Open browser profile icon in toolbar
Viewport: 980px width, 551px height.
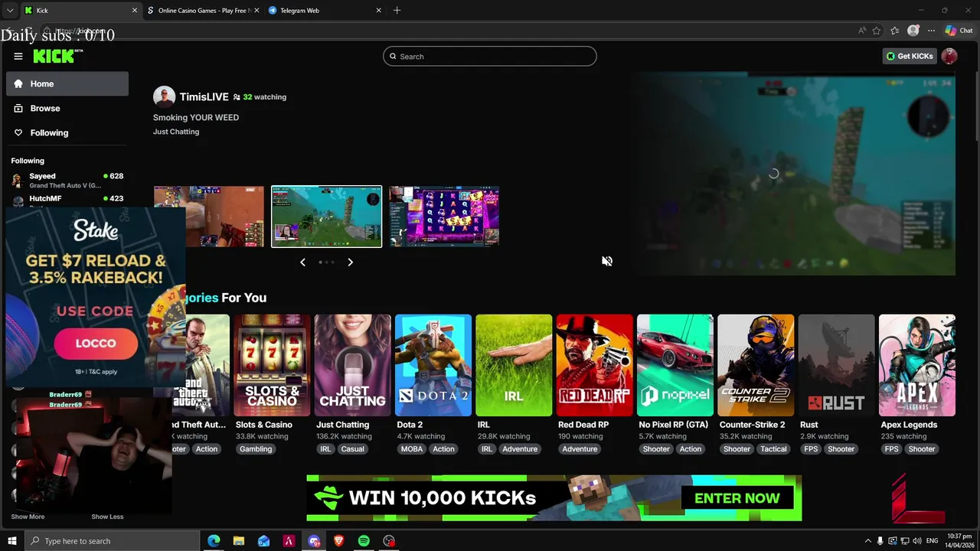coord(913,31)
